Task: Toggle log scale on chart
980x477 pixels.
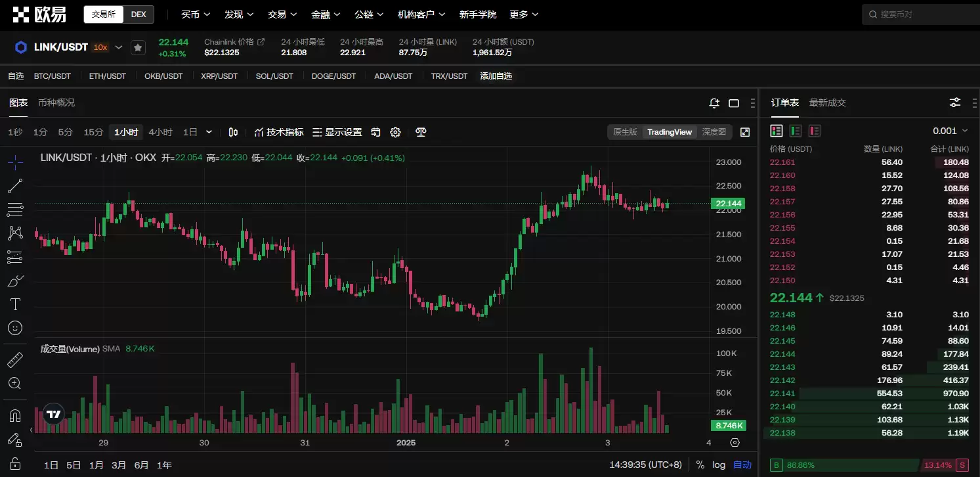Action: 719,465
